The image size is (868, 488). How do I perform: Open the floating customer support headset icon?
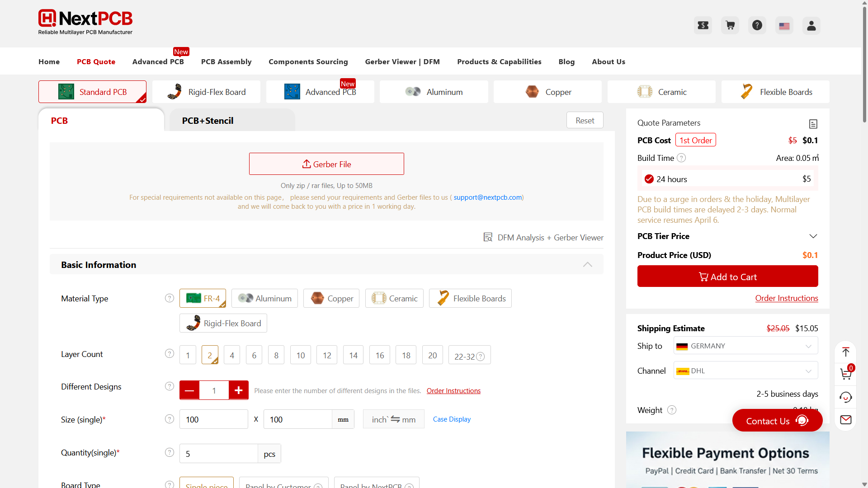click(x=846, y=397)
